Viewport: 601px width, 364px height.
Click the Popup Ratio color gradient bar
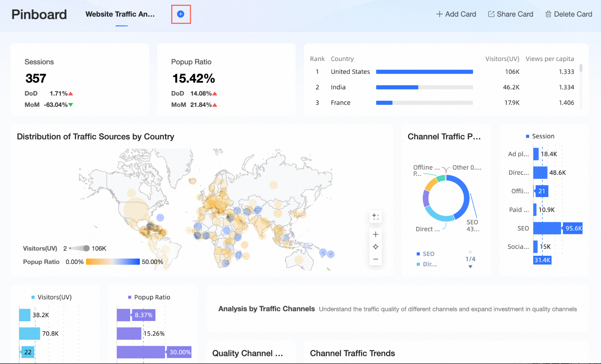click(x=113, y=262)
